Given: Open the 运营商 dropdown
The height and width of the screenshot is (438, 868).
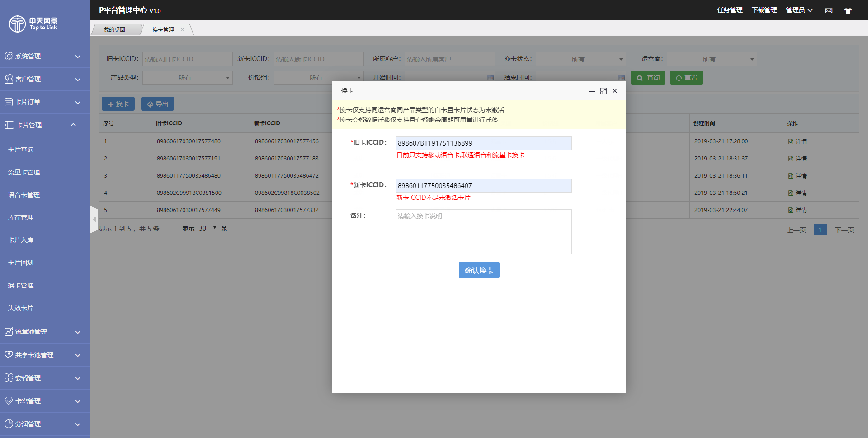Looking at the screenshot, I should (712, 59).
